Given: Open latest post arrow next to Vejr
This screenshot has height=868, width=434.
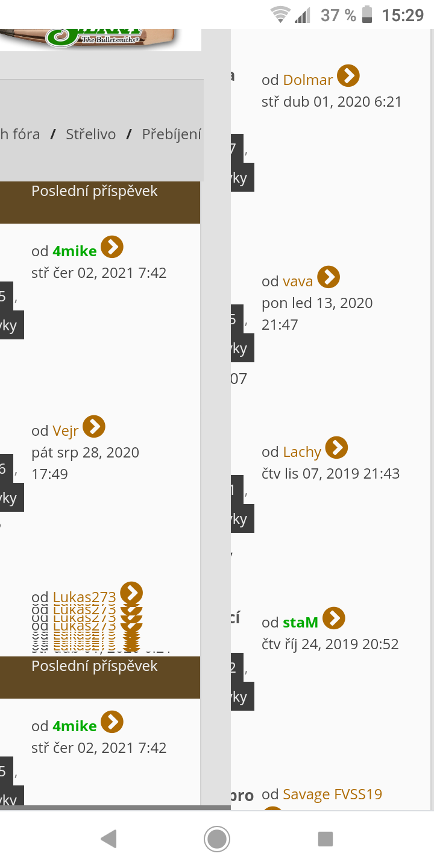Looking at the screenshot, I should point(94,427).
